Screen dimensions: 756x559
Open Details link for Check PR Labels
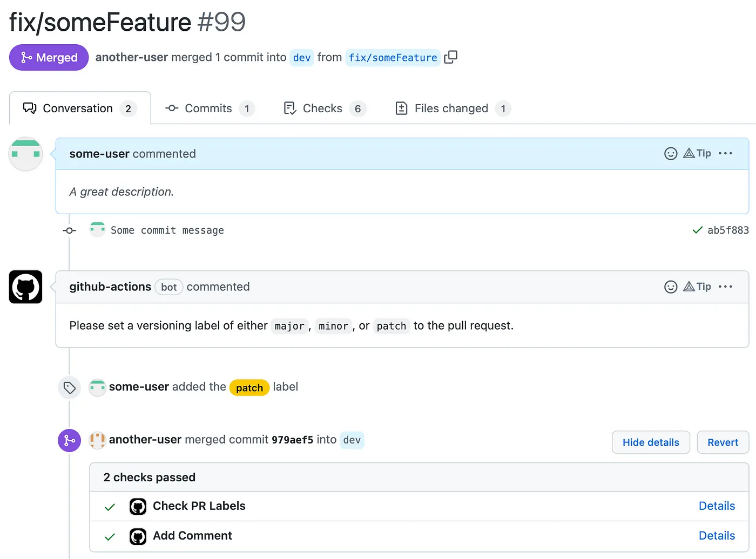point(717,506)
